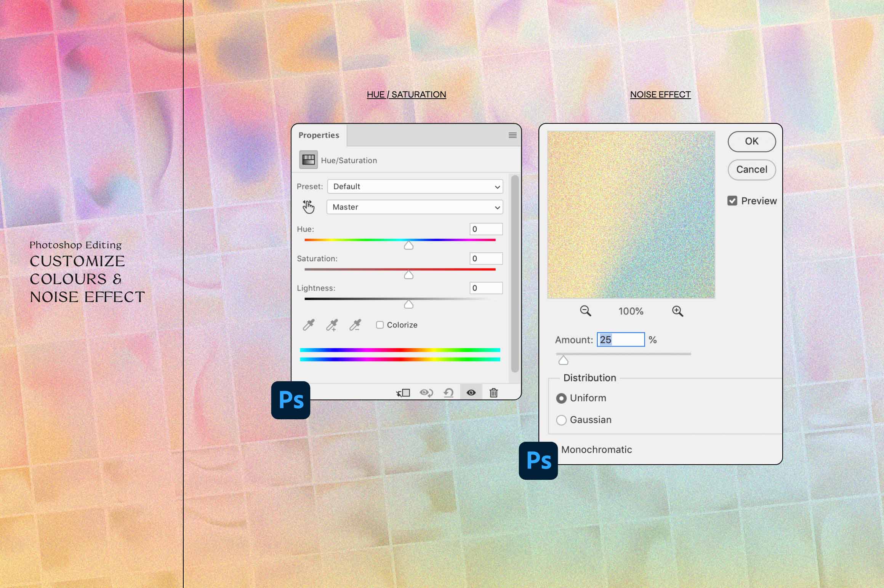Delete the adjustment layer via trash icon
This screenshot has width=884, height=588.
[493, 393]
